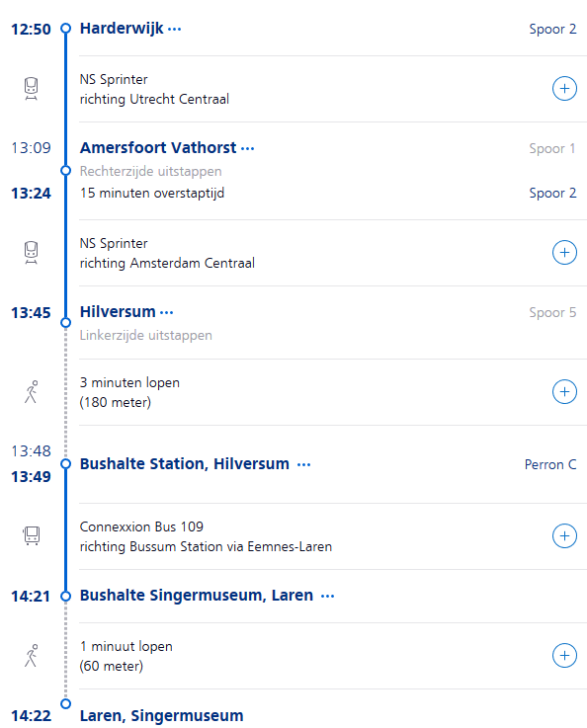The width and height of the screenshot is (587, 728).
Task: Click the train icon for Amsterdam Centraal leg
Action: pos(31,253)
